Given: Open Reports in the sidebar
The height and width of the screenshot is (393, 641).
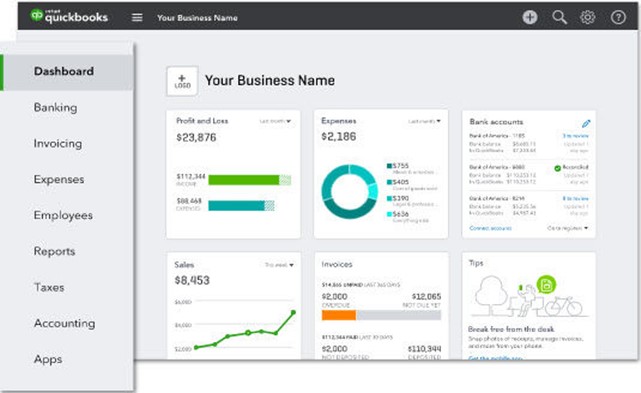Looking at the screenshot, I should click(54, 252).
